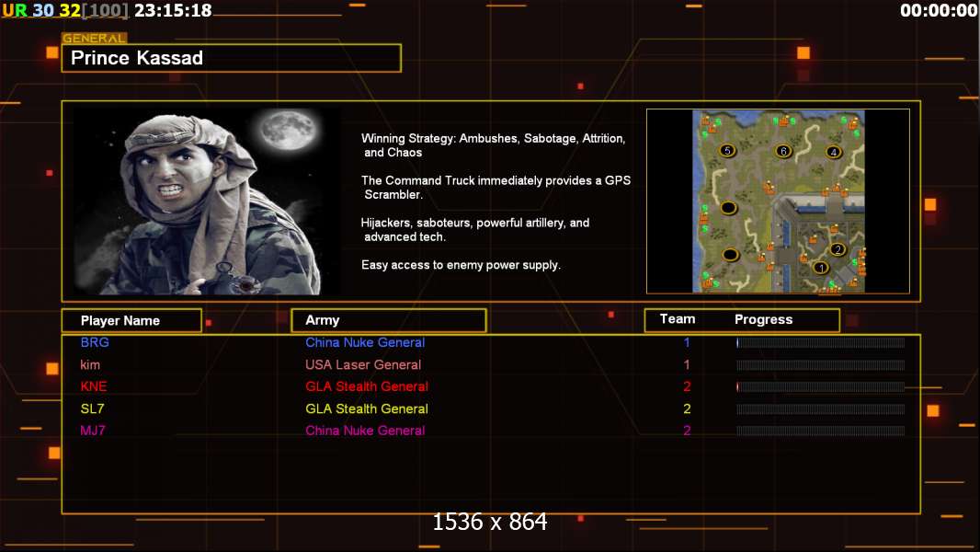Click SL7's GLA Stealth General army
Viewport: 980px width, 552px height.
(367, 408)
